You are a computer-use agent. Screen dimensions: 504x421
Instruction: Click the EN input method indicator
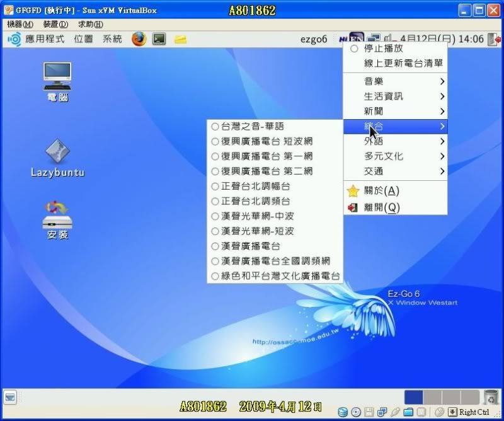coord(357,38)
